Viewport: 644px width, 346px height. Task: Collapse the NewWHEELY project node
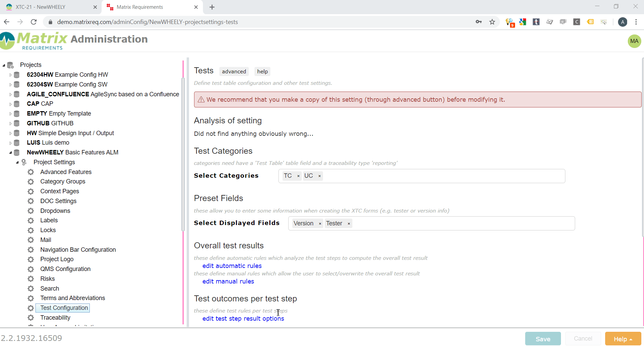pyautogui.click(x=10, y=153)
